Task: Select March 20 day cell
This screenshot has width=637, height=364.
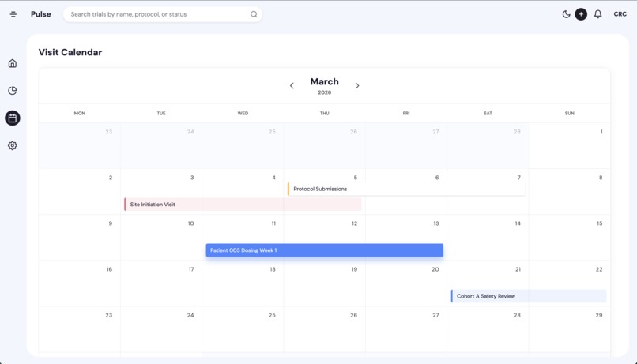Action: point(406,283)
